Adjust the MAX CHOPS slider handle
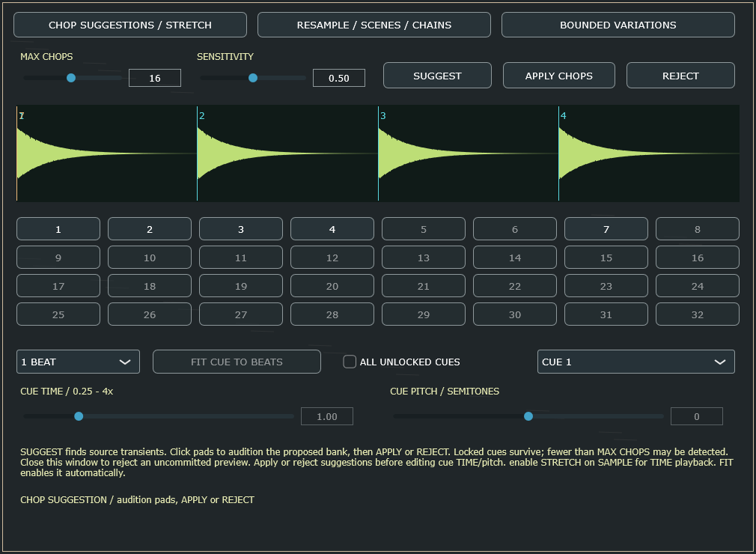 point(71,78)
